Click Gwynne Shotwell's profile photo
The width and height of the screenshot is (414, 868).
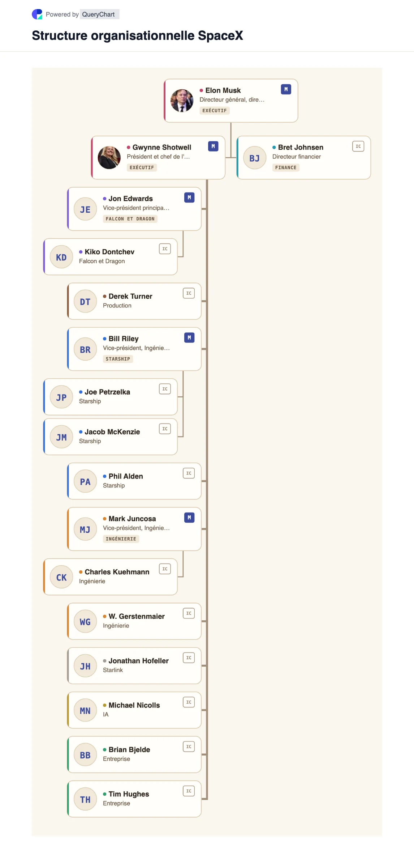click(x=109, y=158)
